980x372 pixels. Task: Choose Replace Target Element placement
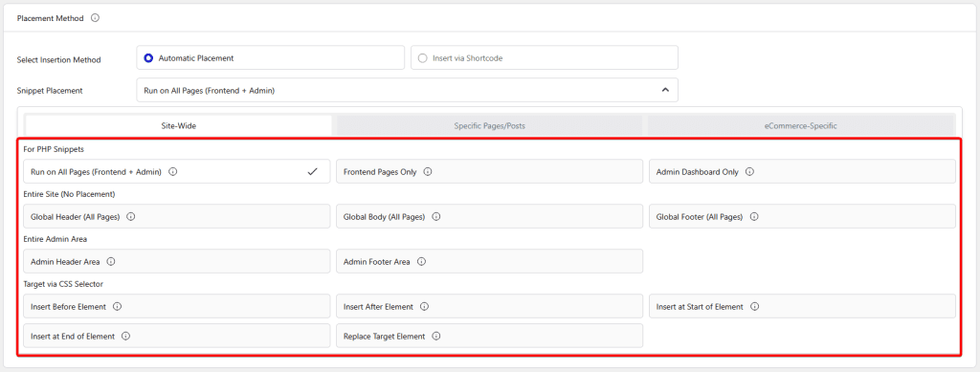pyautogui.click(x=489, y=336)
